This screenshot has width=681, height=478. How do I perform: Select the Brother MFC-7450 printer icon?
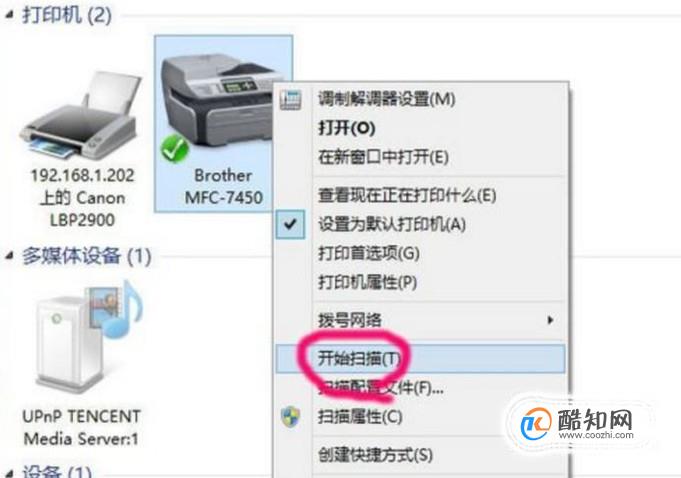[217, 100]
